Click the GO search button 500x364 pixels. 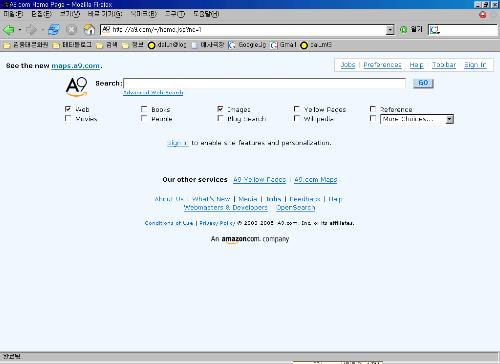pos(423,83)
